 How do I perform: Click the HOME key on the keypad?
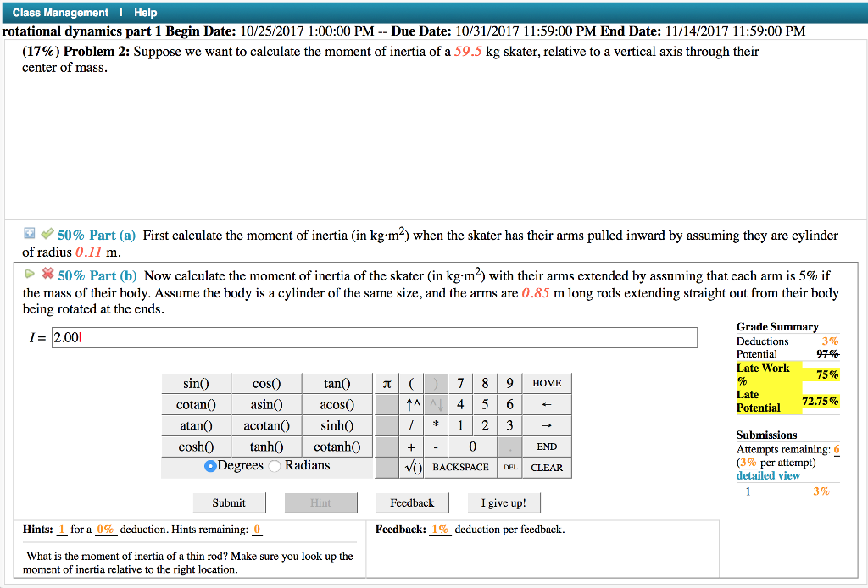(x=547, y=383)
